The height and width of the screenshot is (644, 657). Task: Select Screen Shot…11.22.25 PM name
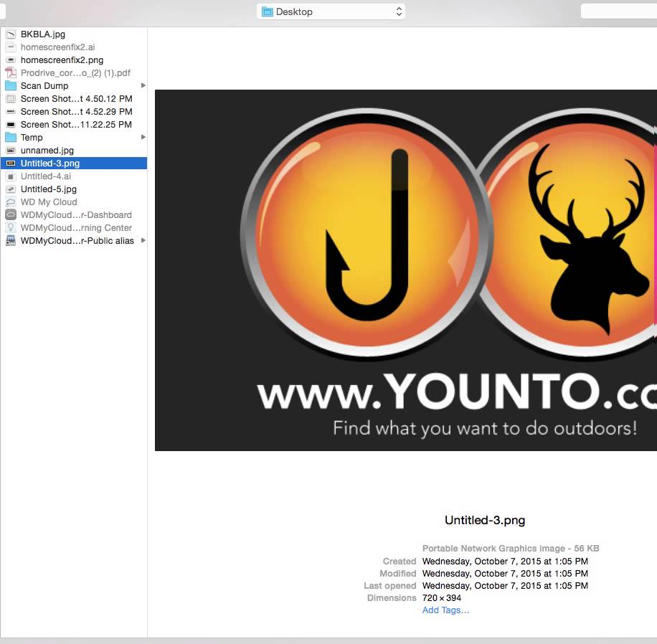point(76,125)
